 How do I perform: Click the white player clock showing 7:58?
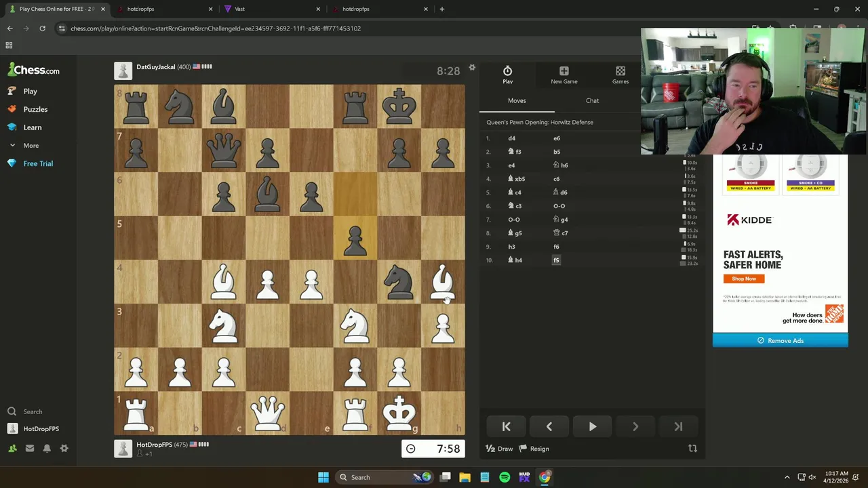(433, 449)
